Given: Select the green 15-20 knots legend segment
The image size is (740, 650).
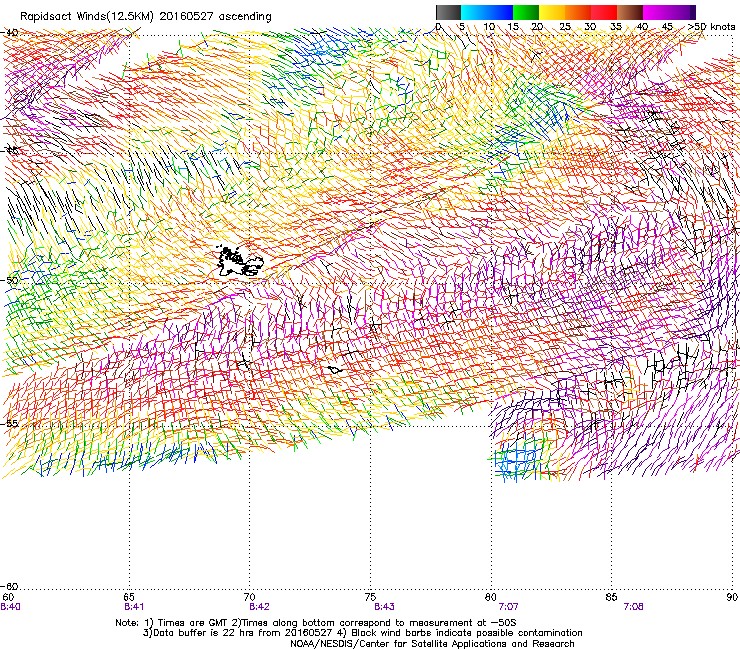Looking at the screenshot, I should click(x=526, y=12).
